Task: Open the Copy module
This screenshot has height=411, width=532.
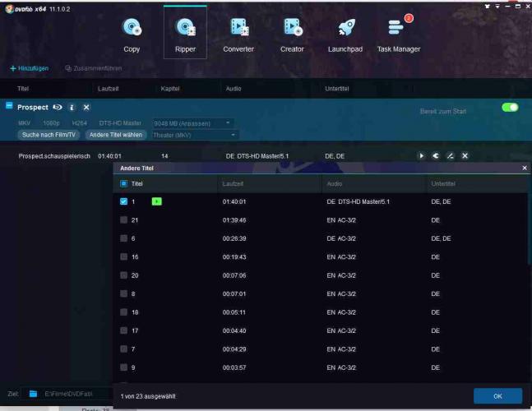Action: pos(132,35)
